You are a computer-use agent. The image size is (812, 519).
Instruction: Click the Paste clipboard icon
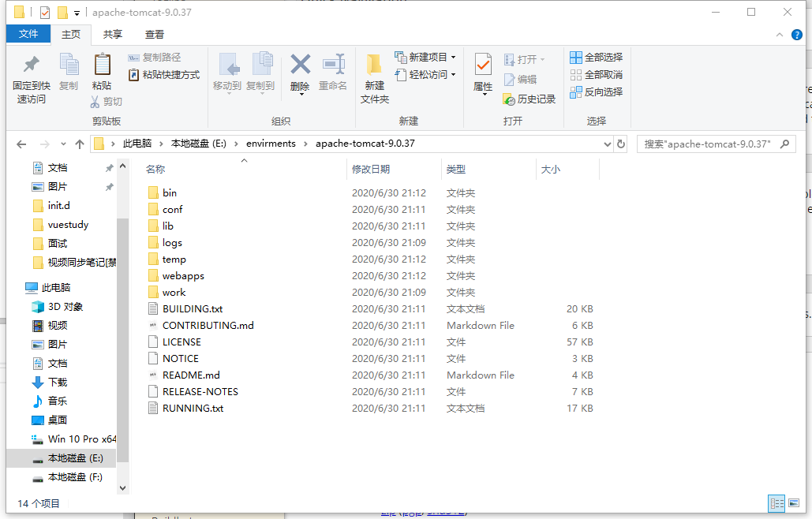tap(102, 65)
